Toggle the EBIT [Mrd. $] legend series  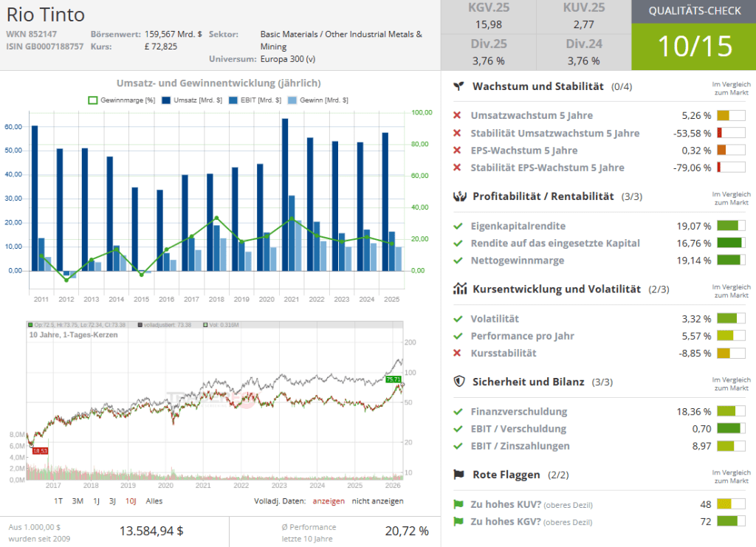(252, 100)
